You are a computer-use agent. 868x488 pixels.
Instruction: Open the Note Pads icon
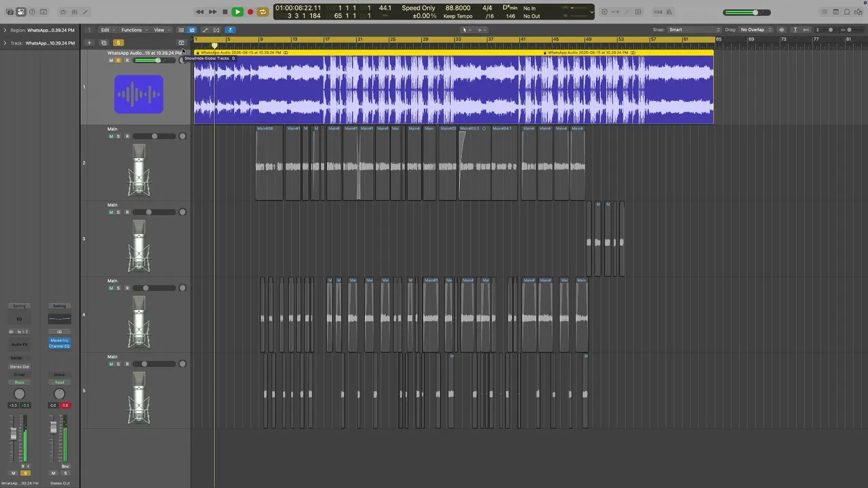(x=836, y=12)
